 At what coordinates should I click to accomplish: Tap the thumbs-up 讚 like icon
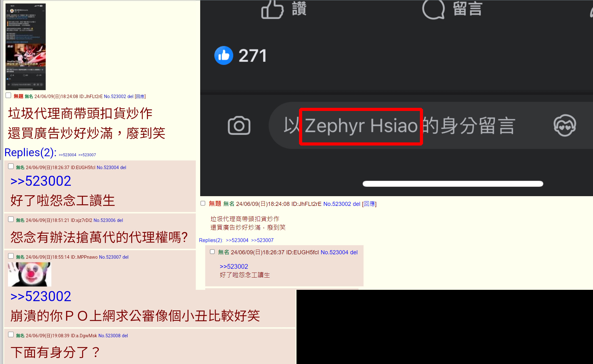click(273, 10)
